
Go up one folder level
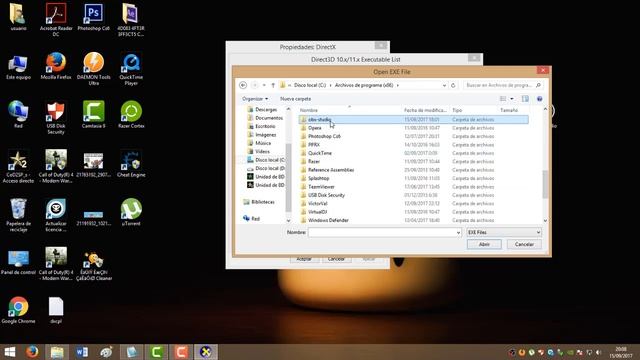(273, 85)
